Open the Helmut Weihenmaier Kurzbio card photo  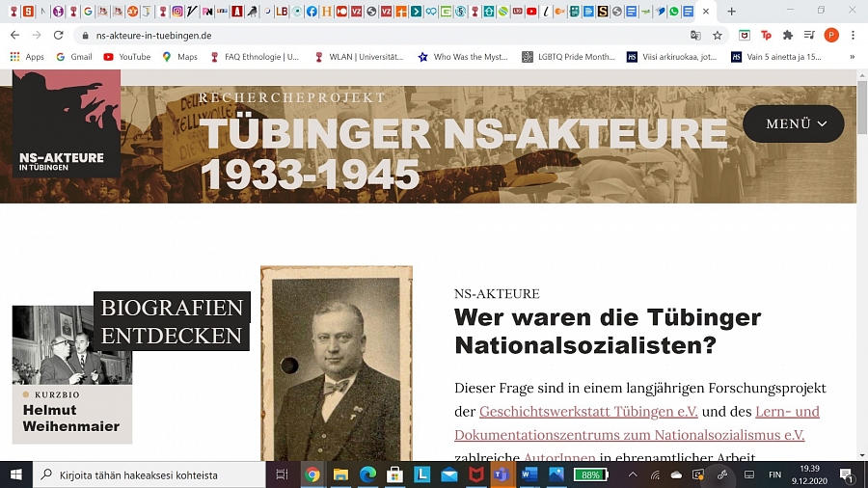[x=72, y=345]
